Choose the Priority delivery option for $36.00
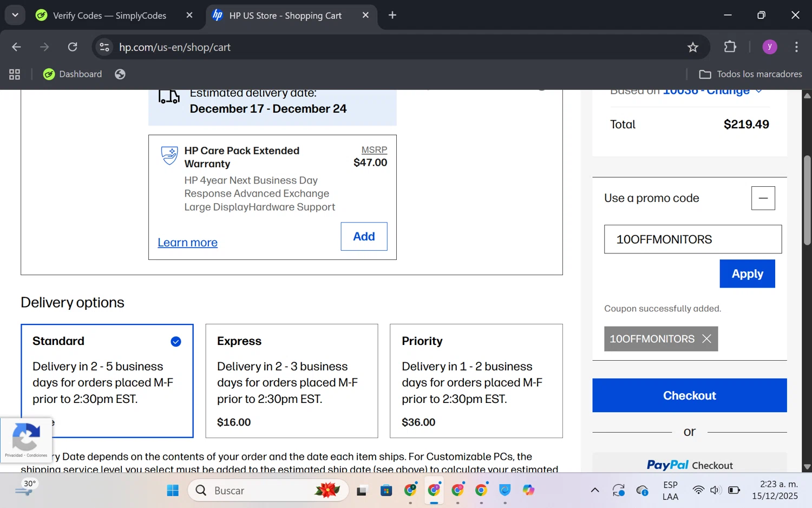Viewport: 812px width, 508px height. point(476,381)
